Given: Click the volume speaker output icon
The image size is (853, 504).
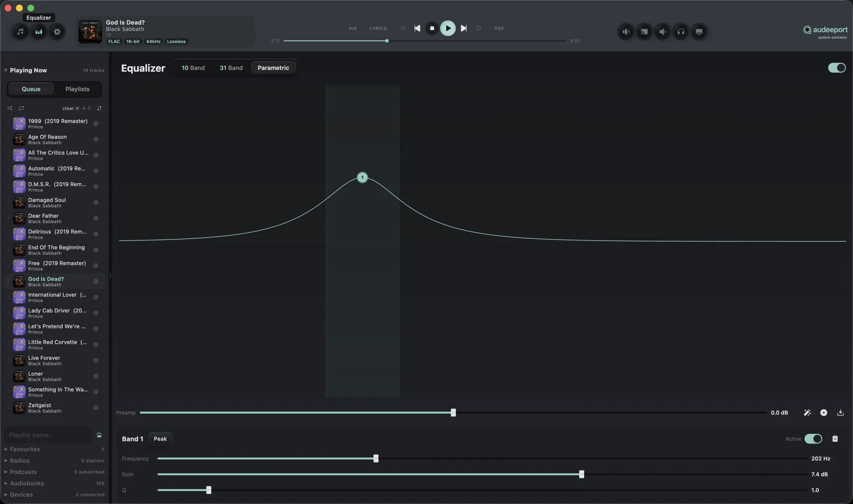Looking at the screenshot, I should (626, 32).
